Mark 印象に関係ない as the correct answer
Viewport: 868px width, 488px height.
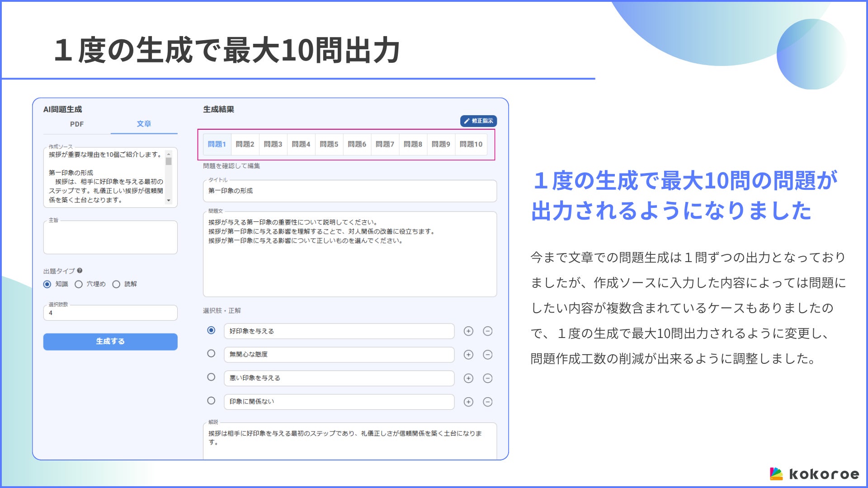[x=211, y=401]
